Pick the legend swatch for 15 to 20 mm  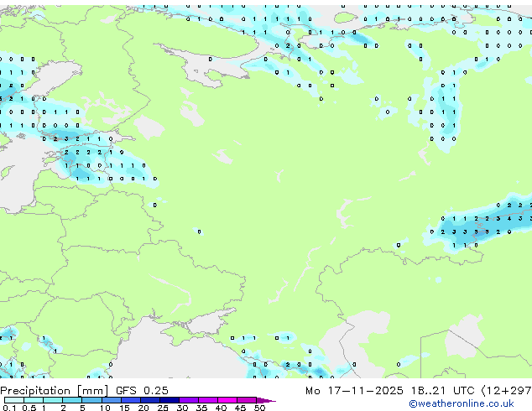pyautogui.click(x=130, y=400)
